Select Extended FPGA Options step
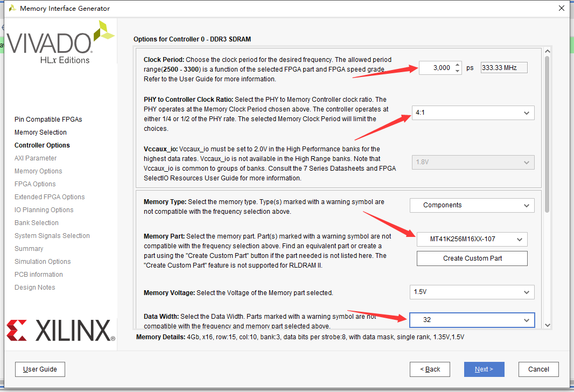 click(50, 197)
